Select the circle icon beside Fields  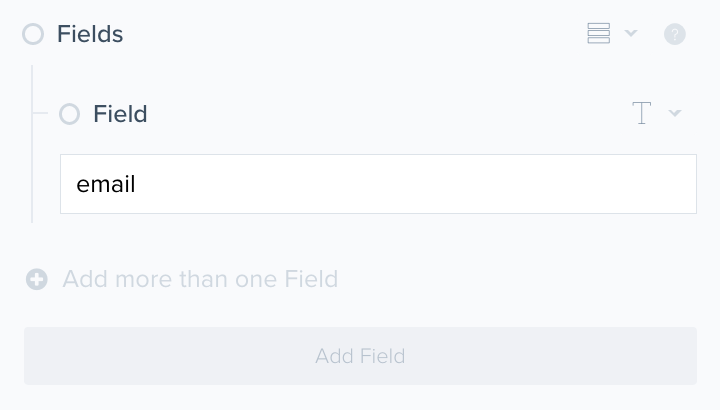pyautogui.click(x=33, y=34)
